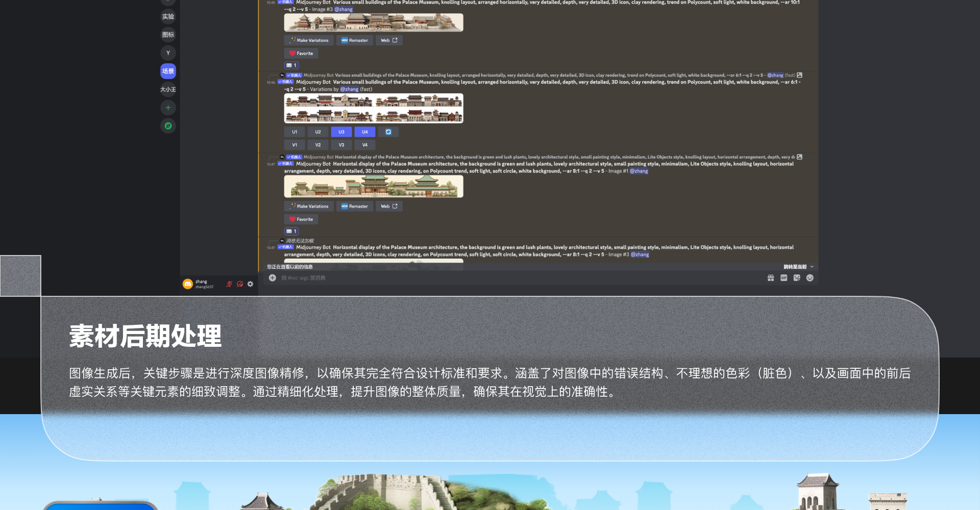Open the green-roofed palace image thumbnail
This screenshot has width=980, height=510.
[x=374, y=187]
